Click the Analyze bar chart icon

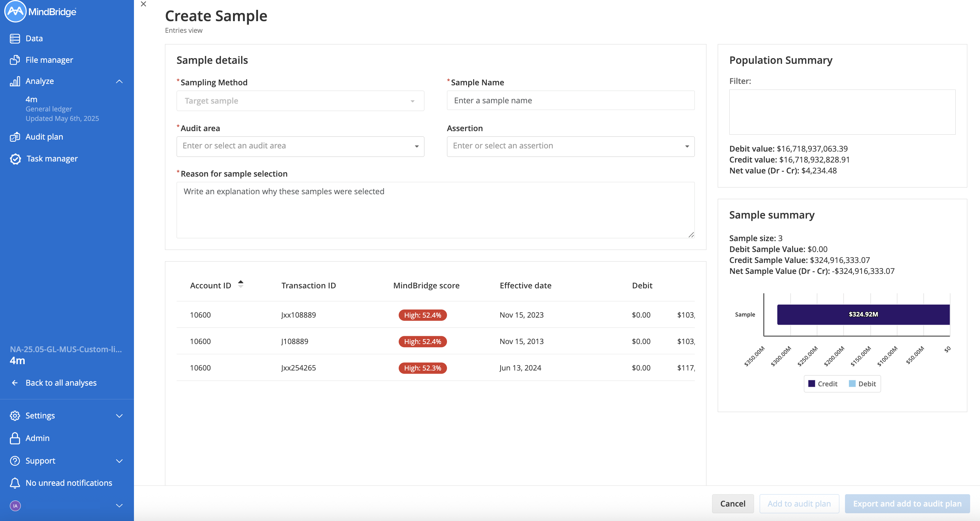pos(15,81)
